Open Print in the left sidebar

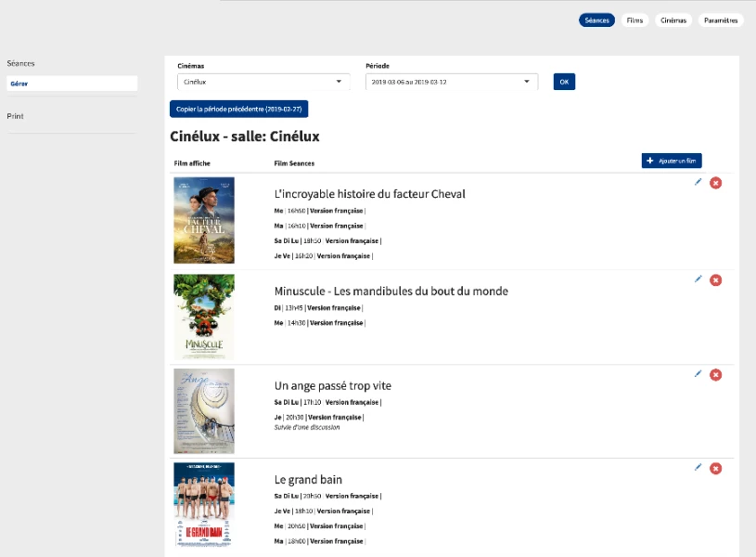click(x=16, y=116)
